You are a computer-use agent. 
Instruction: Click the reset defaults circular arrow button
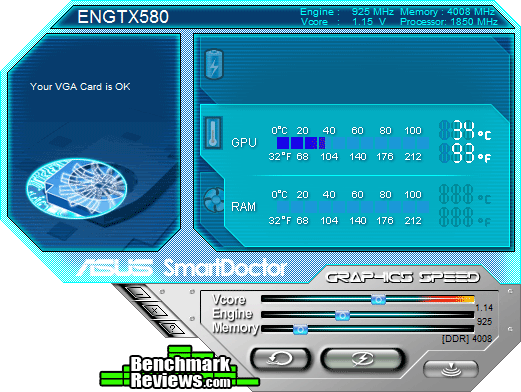[x=281, y=359]
